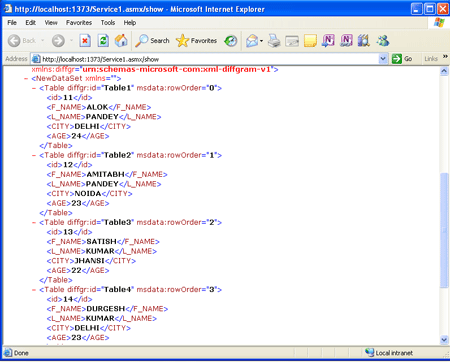The width and height of the screenshot is (450, 362).
Task: Open the Help menu
Action: click(x=130, y=23)
